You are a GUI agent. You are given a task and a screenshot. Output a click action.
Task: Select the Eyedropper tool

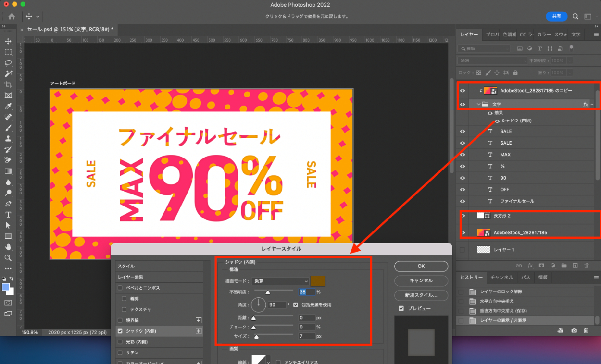click(8, 106)
